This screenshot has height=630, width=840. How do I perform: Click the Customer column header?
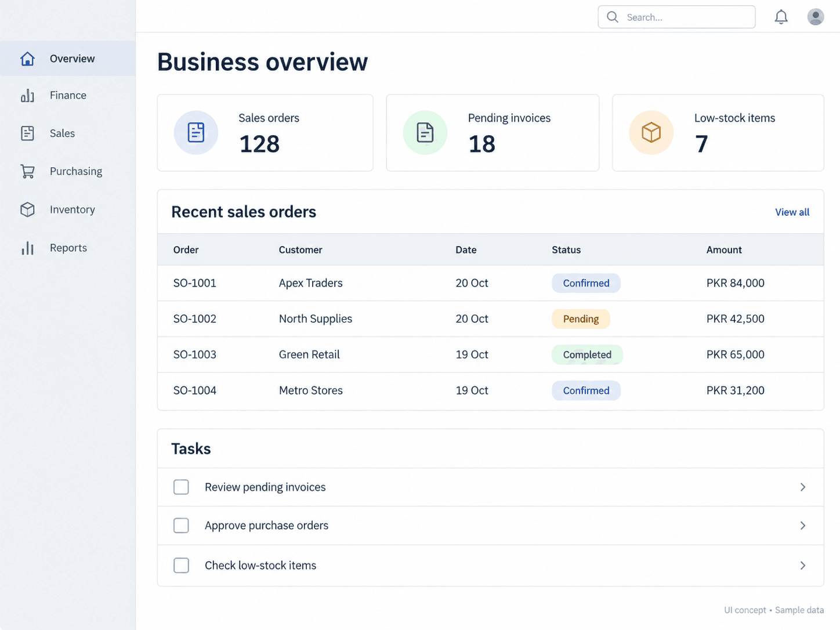[x=300, y=250]
